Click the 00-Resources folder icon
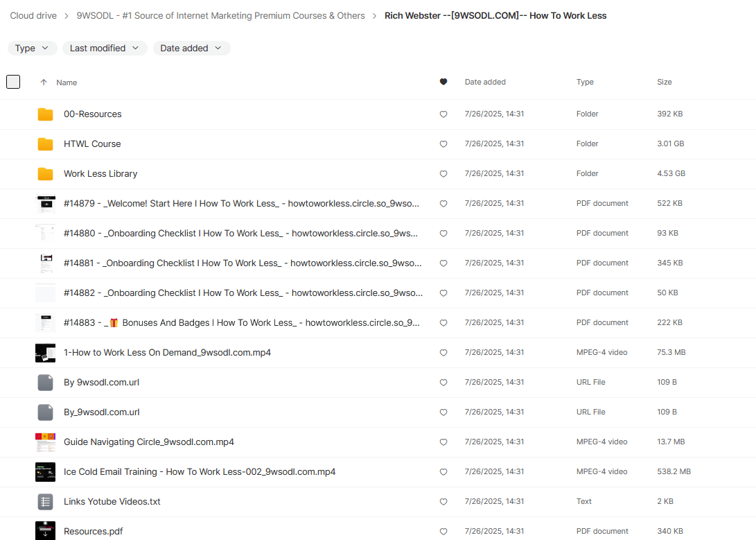The width and height of the screenshot is (756, 540). coord(45,114)
